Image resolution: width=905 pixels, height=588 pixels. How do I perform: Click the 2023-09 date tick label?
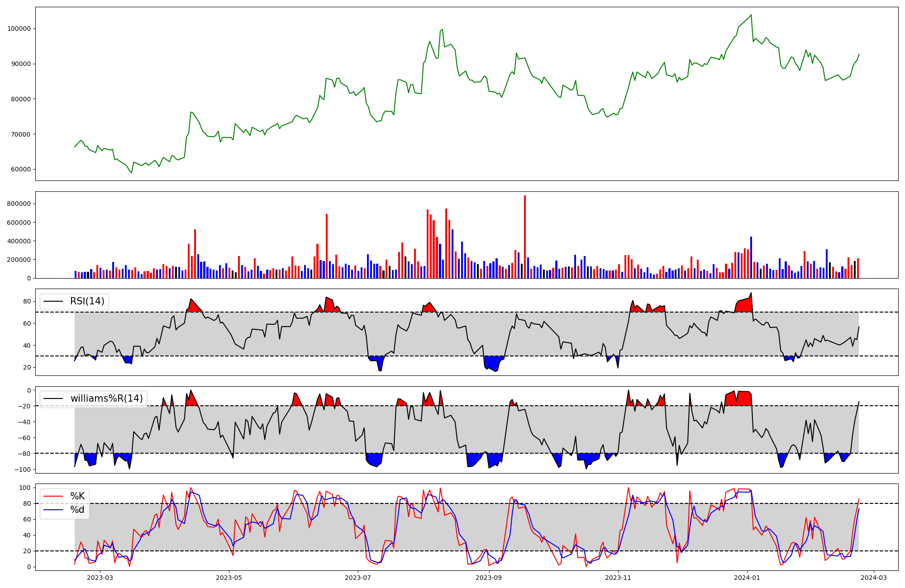pyautogui.click(x=489, y=578)
